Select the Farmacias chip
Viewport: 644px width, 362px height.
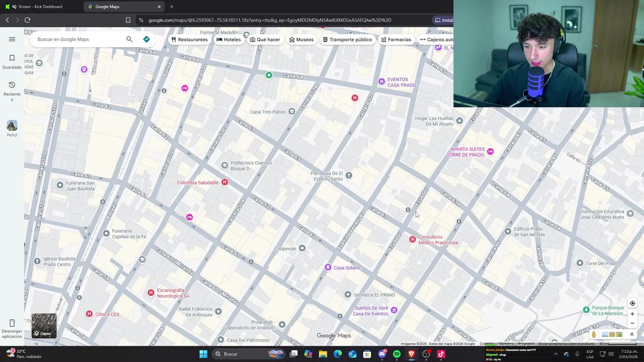[396, 40]
